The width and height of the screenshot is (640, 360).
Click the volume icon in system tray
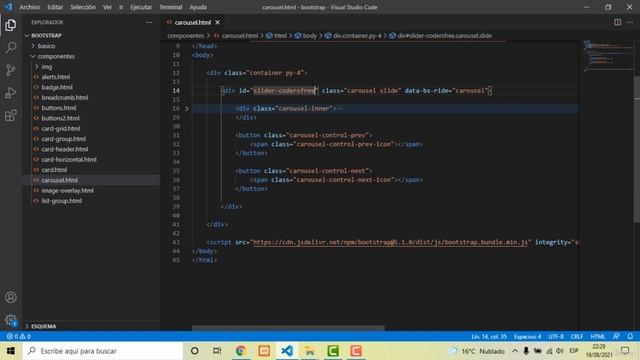coord(560,351)
